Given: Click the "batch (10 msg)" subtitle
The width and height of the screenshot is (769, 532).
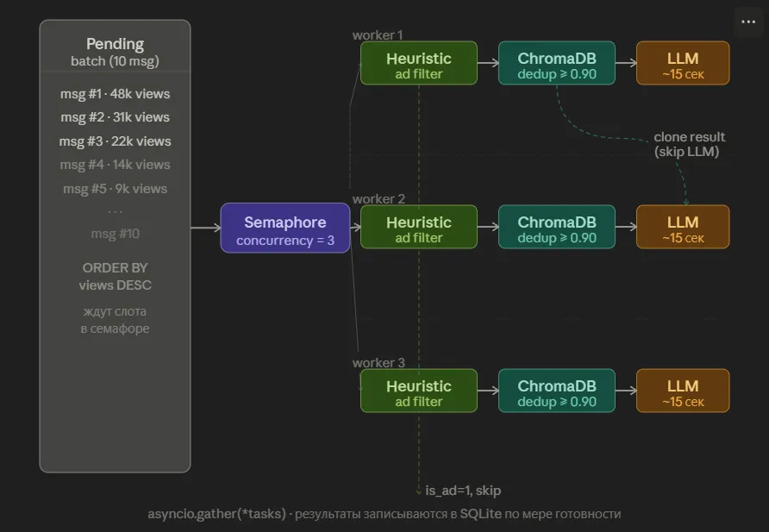Looking at the screenshot, I should click(x=116, y=61).
